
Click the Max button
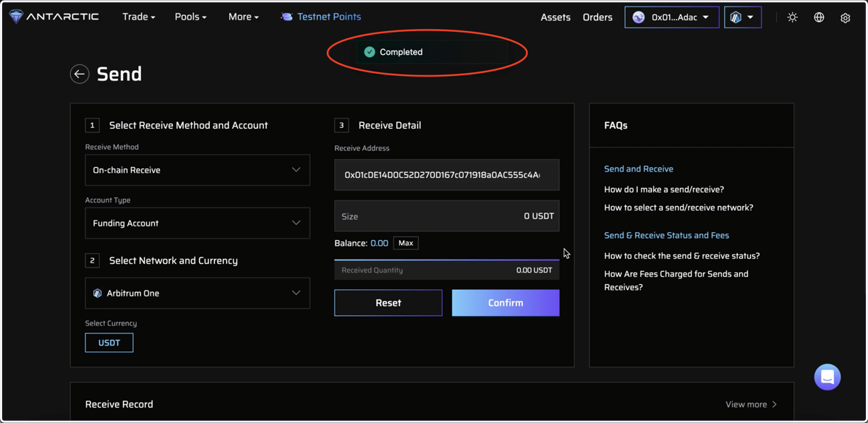coord(406,243)
